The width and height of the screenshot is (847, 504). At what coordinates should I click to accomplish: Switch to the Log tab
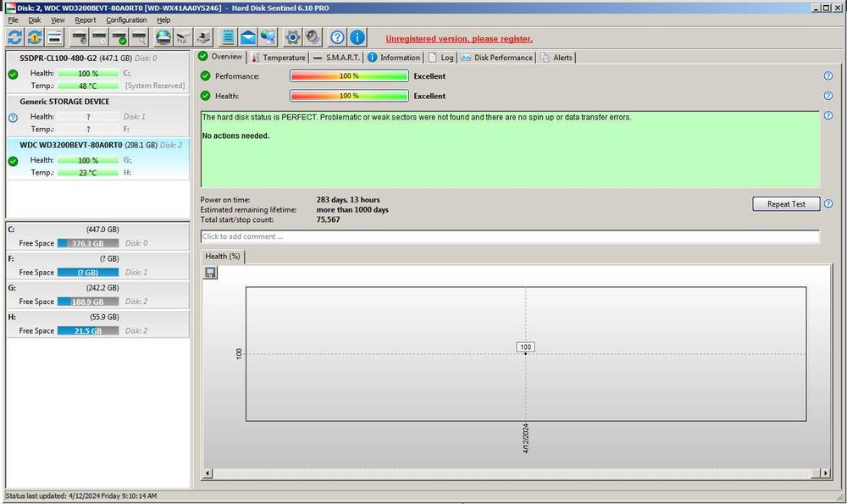[x=440, y=58]
